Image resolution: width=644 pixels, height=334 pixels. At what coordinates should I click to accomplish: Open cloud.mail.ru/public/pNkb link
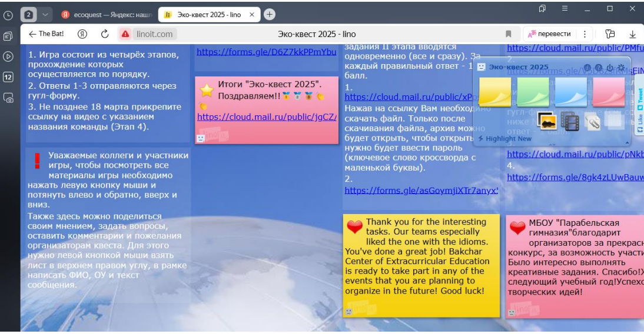point(575,154)
